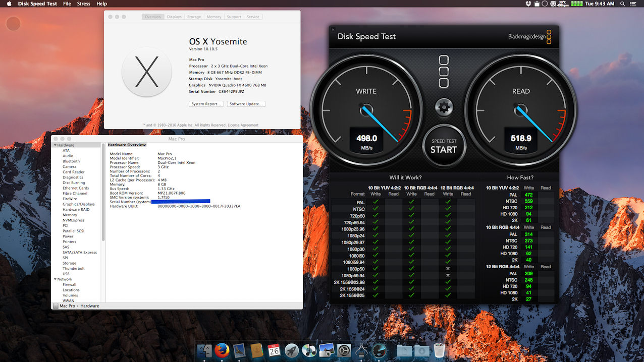Viewport: 644px width, 362px height.
Task: Click the 518.9 MB/s read readout
Action: (521, 141)
